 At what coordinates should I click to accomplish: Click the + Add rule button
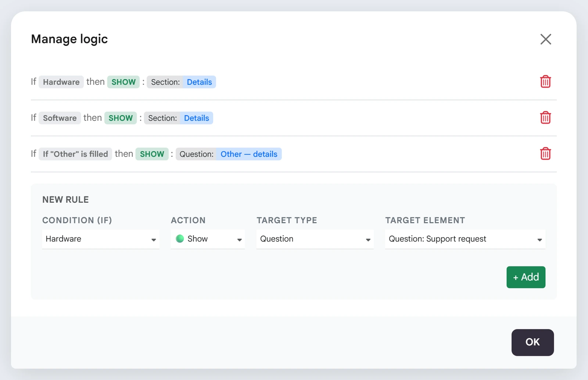click(x=526, y=277)
